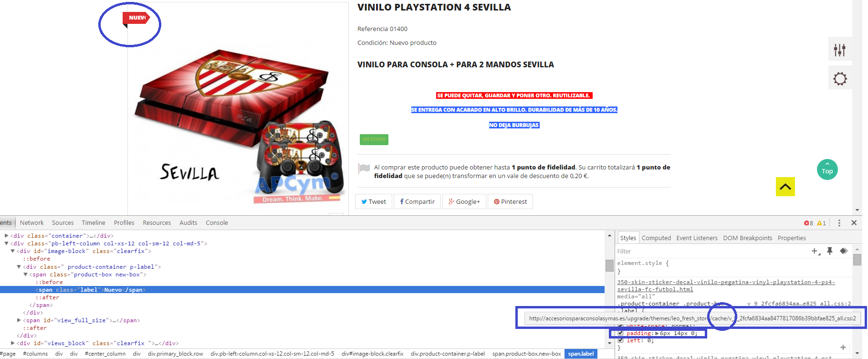Click the yellow scroll-up arrow button
Viewport: 868px width, 359px height.
(785, 187)
